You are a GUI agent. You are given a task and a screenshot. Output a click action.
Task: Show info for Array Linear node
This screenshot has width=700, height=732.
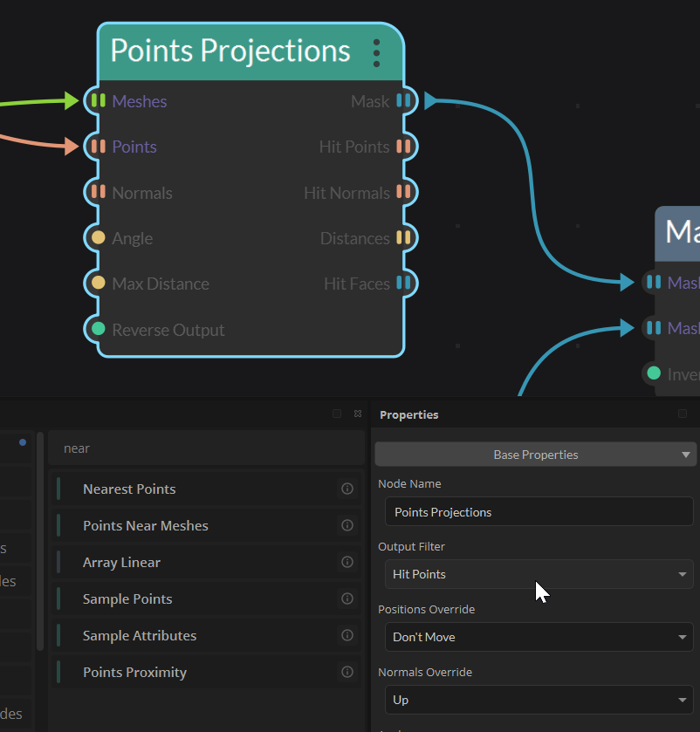[347, 562]
